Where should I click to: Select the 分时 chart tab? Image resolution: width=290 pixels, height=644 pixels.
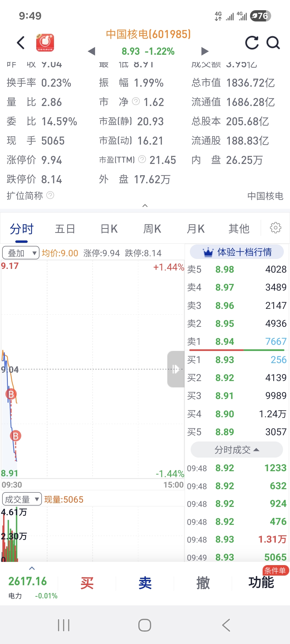click(x=21, y=229)
